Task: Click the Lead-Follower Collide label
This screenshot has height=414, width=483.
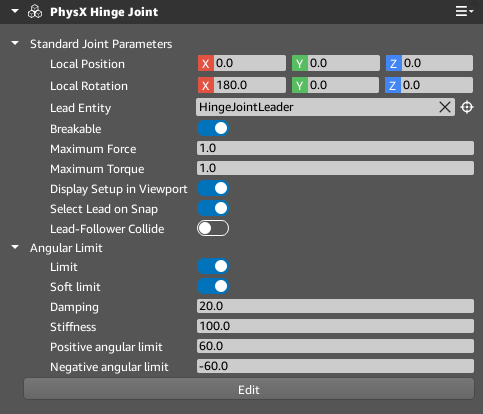Action: pos(107,229)
